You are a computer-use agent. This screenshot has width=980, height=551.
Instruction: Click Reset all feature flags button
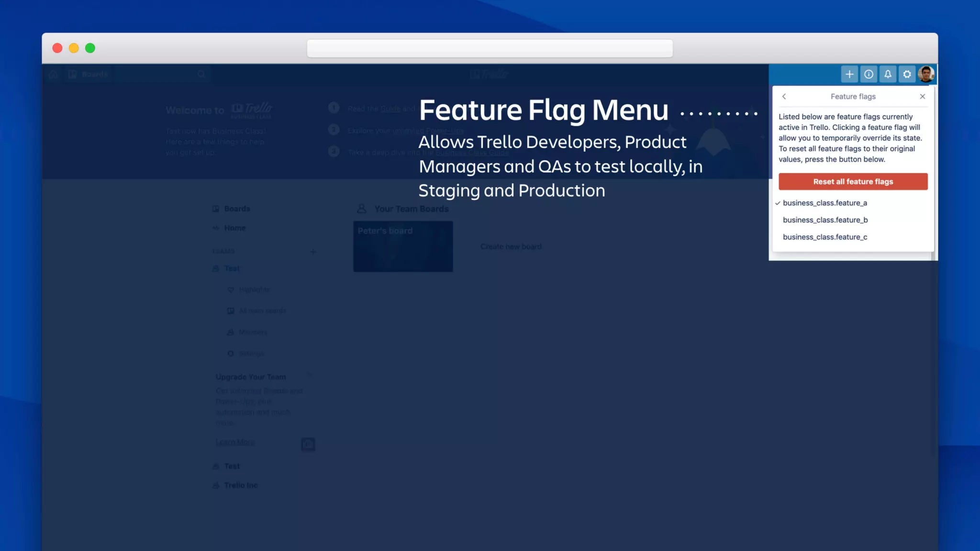click(853, 182)
